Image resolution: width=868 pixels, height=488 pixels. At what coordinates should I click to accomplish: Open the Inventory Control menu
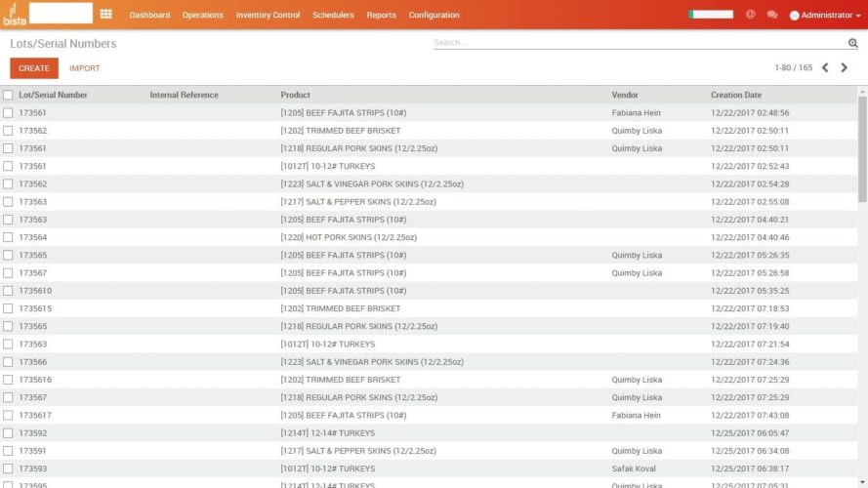(x=268, y=15)
